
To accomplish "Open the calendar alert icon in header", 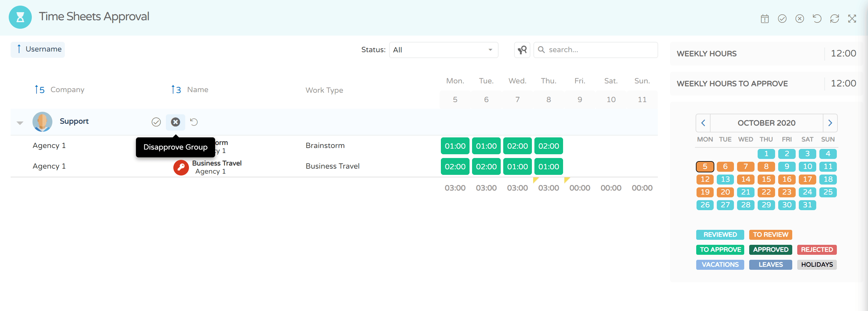I will pos(764,19).
